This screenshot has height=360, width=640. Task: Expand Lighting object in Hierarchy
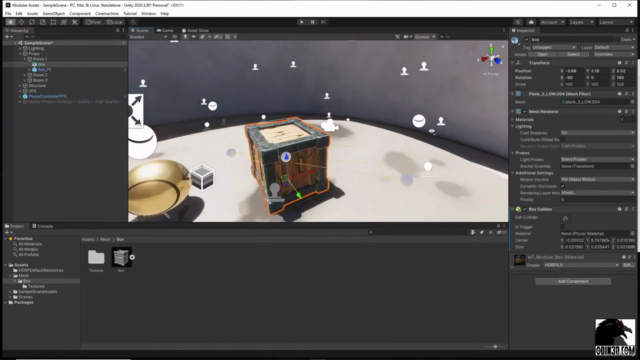point(20,48)
